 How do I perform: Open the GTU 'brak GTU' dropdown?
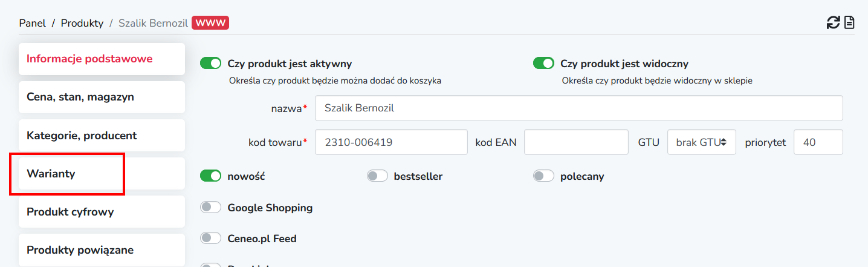(702, 142)
